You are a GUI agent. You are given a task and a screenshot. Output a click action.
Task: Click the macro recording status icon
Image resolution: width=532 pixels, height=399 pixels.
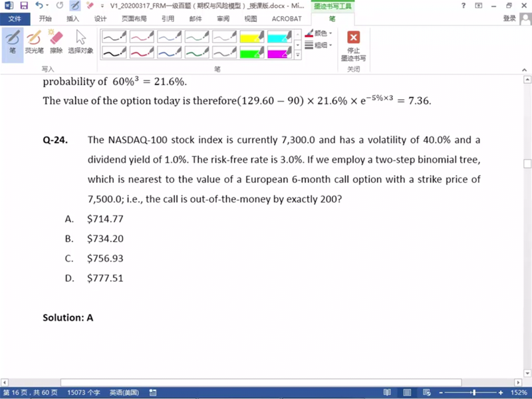[x=153, y=392]
